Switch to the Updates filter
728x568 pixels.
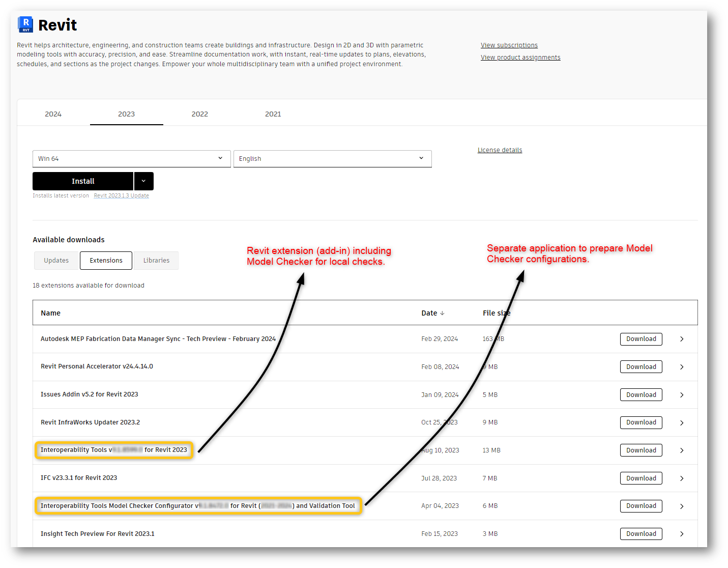tap(56, 260)
